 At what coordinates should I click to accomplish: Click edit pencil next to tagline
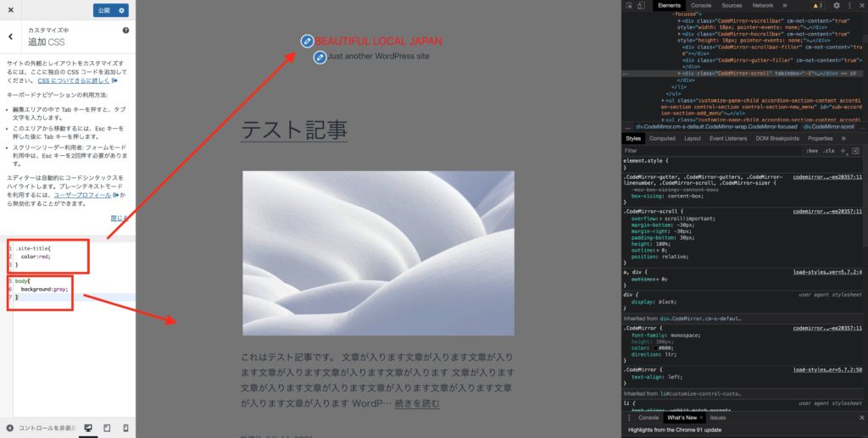pyautogui.click(x=320, y=57)
